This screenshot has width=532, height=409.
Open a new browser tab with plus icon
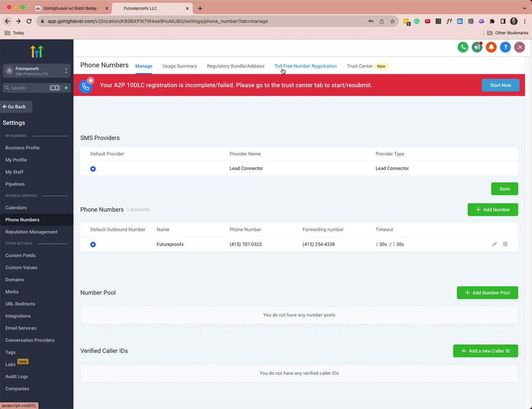(x=200, y=8)
